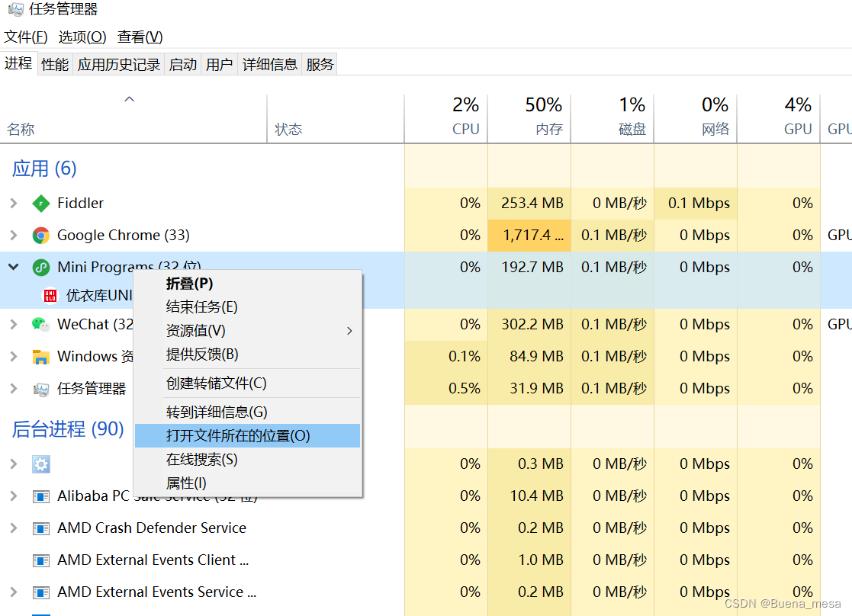This screenshot has width=852, height=616.
Task: Expand the Google Chrome (33) process group
Action: [14, 236]
